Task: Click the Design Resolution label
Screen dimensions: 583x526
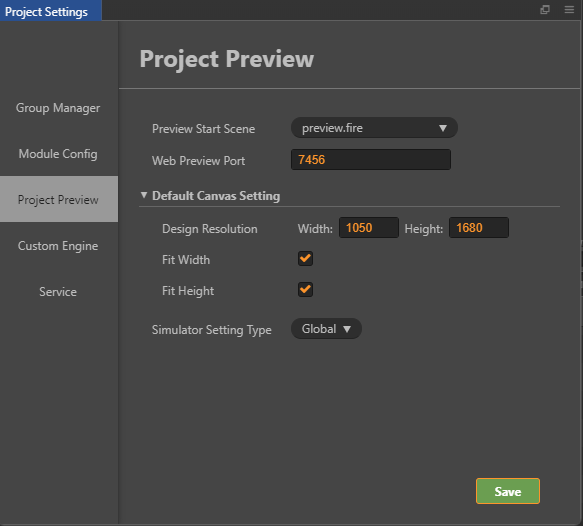Action: coord(210,229)
